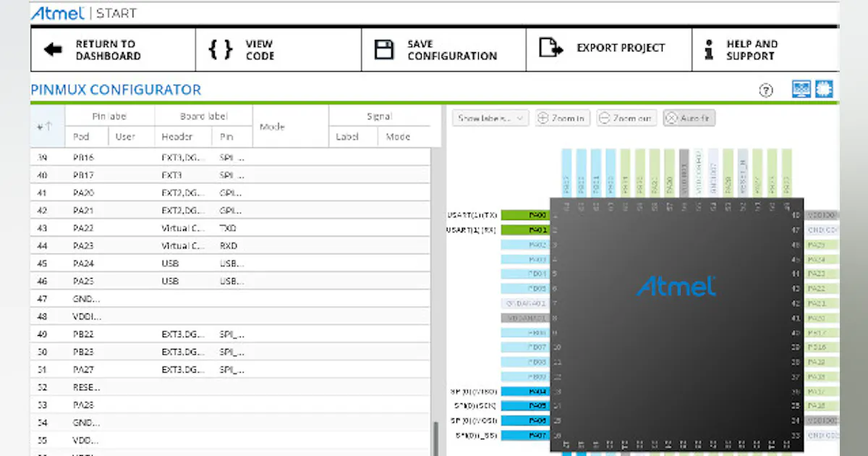Switch to the monitor-style view icon
Viewport: 868px width, 456px height.
[x=801, y=89]
